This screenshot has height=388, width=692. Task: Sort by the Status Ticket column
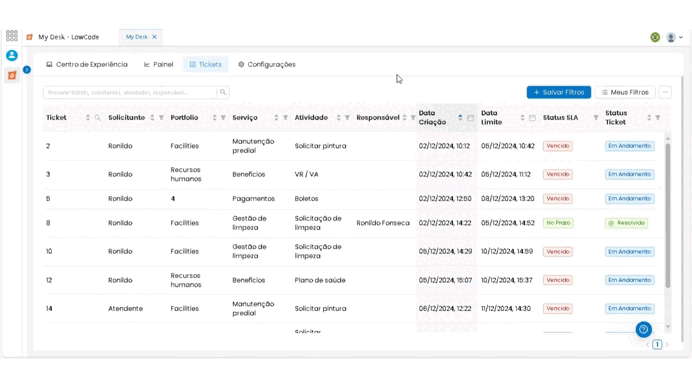pos(649,117)
